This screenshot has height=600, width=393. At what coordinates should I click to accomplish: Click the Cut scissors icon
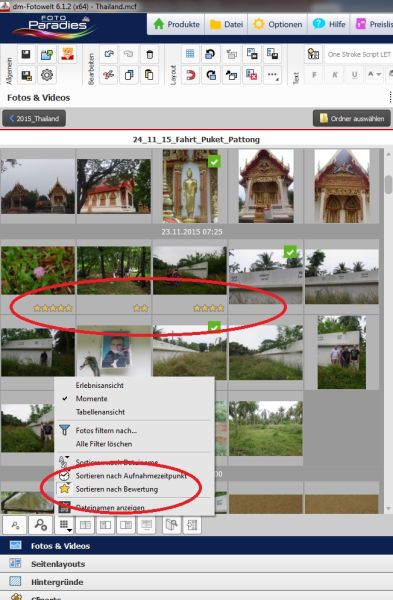click(109, 75)
